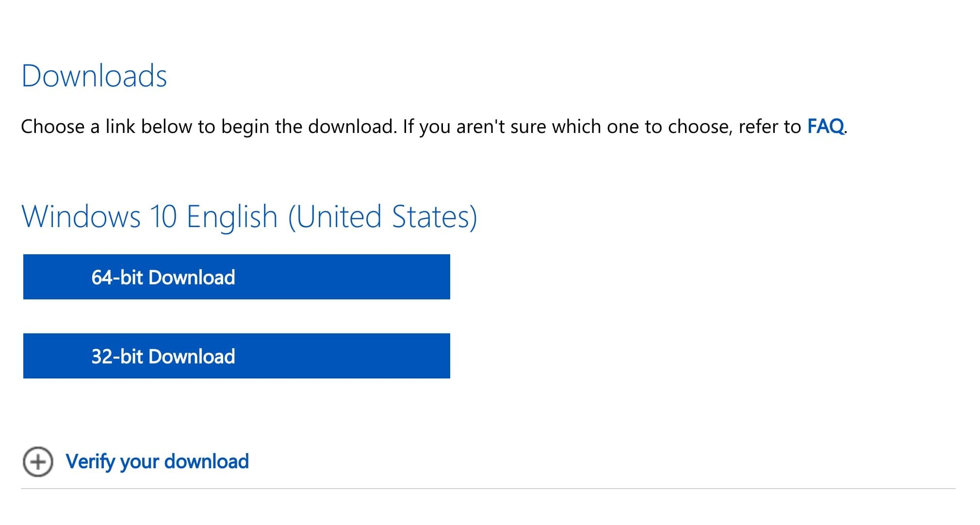Open the verification details with the plus button

[x=38, y=461]
